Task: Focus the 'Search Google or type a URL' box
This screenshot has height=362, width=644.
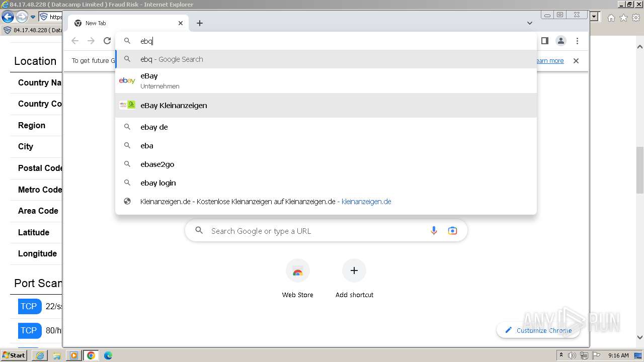Action: click(326, 231)
